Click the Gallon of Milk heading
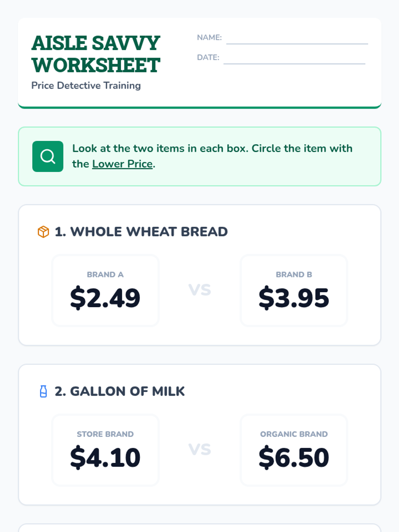399x532 pixels. [120, 391]
